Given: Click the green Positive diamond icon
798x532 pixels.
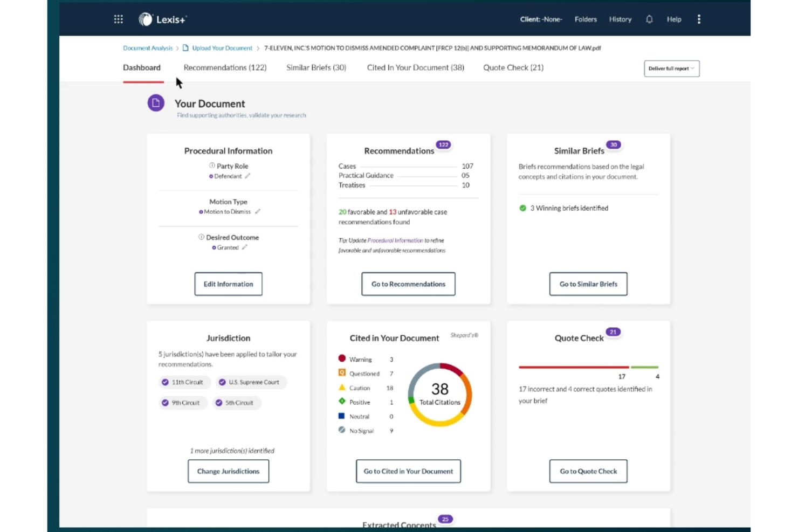Looking at the screenshot, I should tap(342, 401).
